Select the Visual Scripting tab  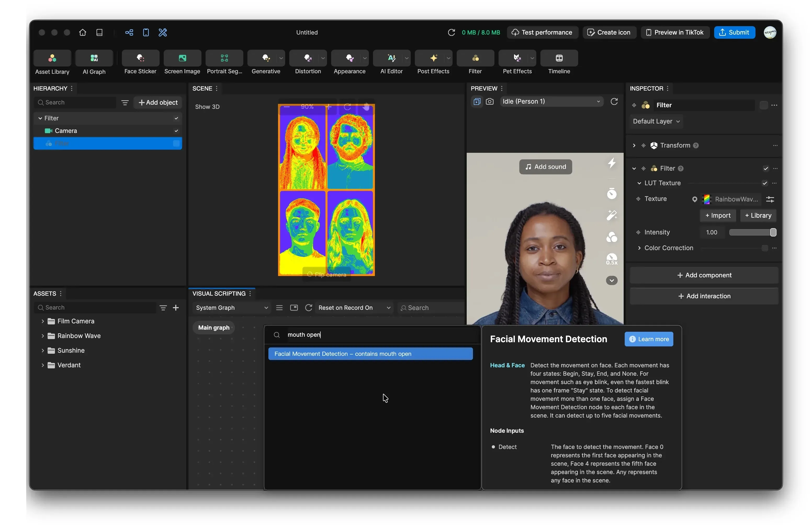(219, 294)
